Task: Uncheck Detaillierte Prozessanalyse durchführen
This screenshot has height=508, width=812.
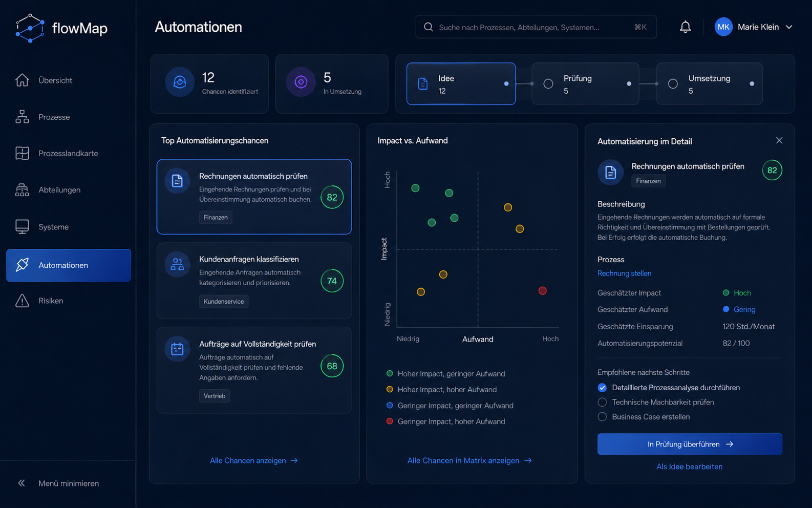Action: 602,388
